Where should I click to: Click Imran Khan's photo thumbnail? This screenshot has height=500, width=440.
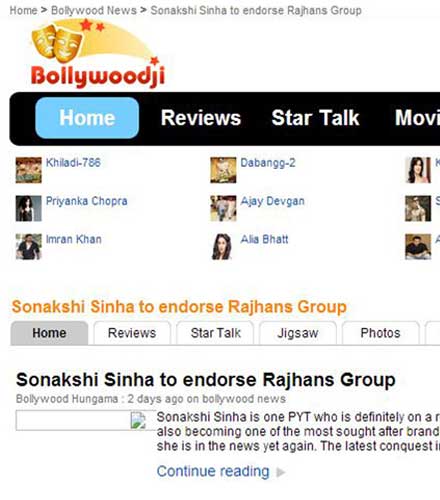(29, 247)
